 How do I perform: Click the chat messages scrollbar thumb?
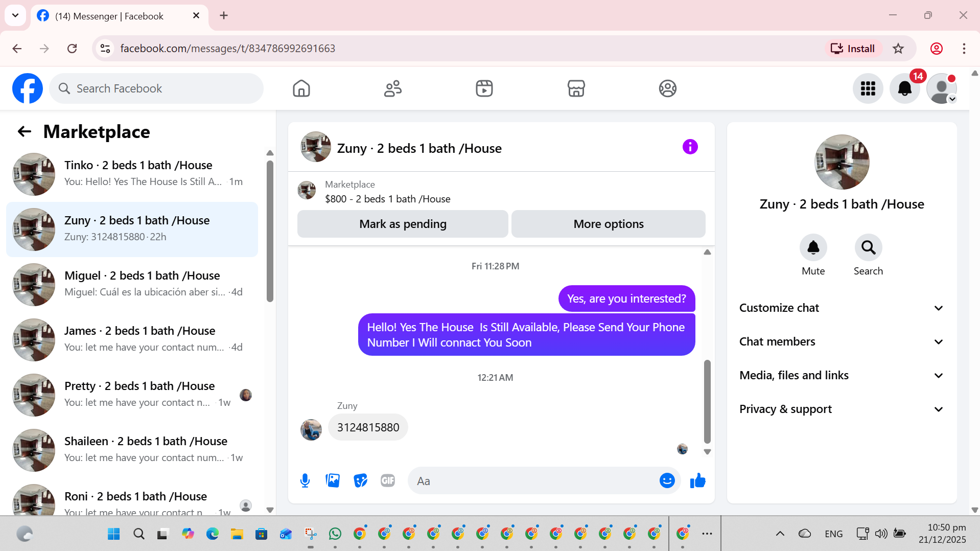point(707,402)
